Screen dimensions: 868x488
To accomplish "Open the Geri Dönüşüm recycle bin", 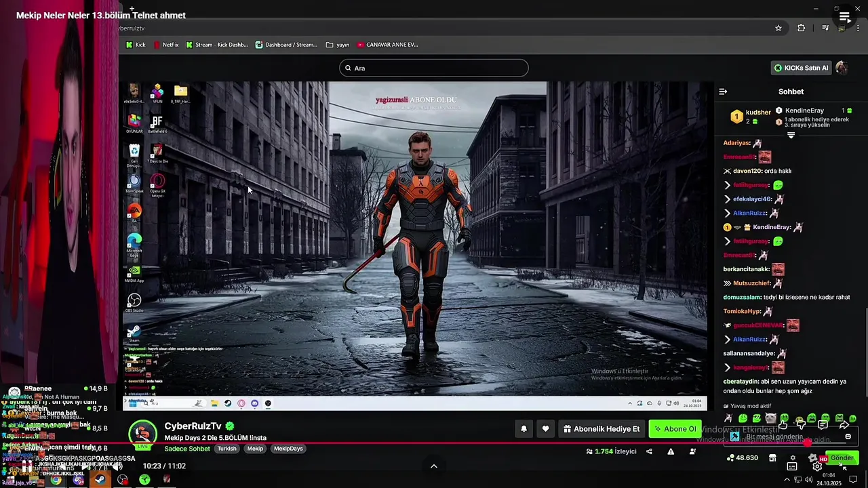I will pyautogui.click(x=134, y=154).
